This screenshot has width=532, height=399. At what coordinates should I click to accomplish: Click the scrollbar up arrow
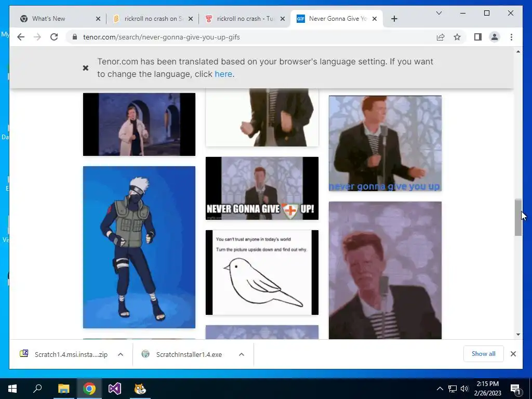click(x=518, y=51)
